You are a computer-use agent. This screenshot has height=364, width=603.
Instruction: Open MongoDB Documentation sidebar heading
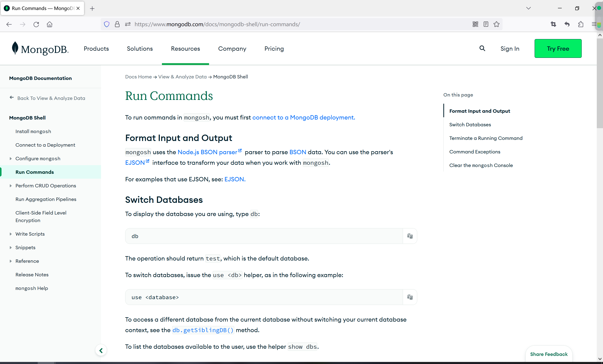pyautogui.click(x=40, y=78)
